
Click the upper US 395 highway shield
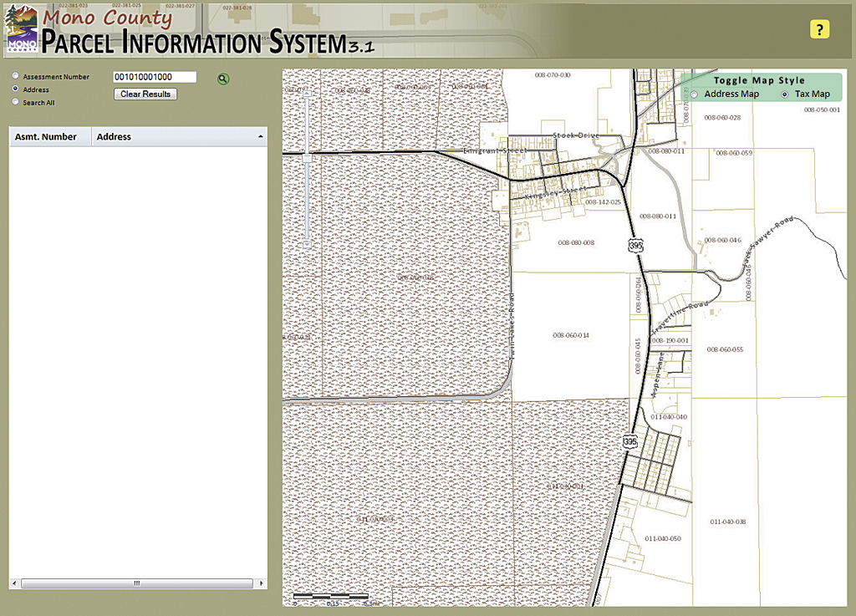pyautogui.click(x=635, y=246)
